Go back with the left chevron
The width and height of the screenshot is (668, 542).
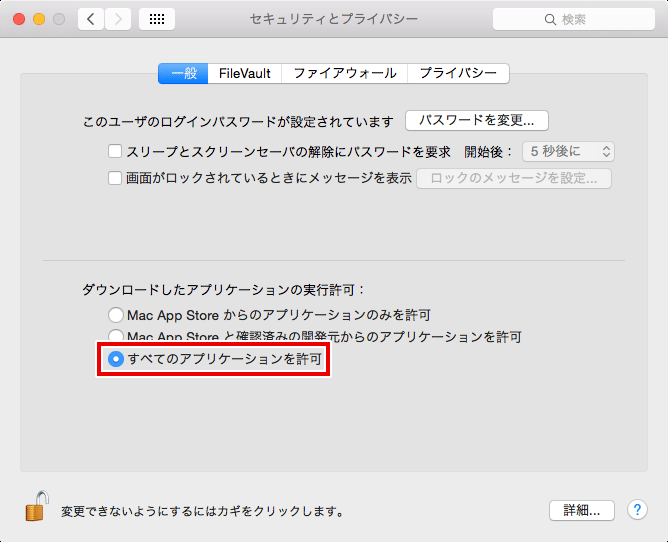(x=91, y=19)
